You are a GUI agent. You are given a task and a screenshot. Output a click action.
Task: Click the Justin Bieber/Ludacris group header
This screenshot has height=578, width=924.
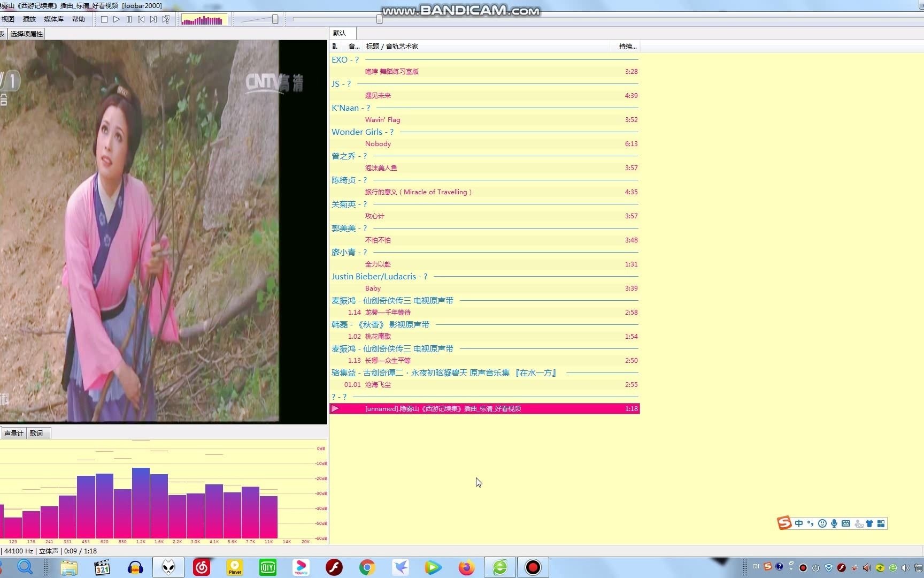[x=484, y=276]
